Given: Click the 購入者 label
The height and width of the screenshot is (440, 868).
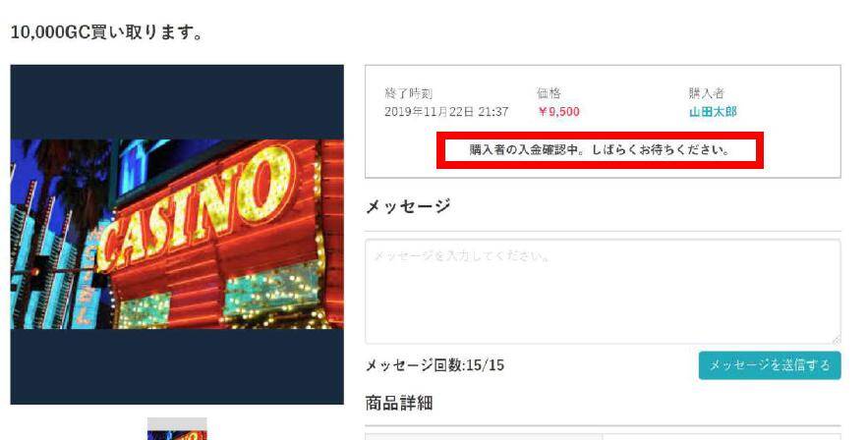Looking at the screenshot, I should [x=707, y=93].
